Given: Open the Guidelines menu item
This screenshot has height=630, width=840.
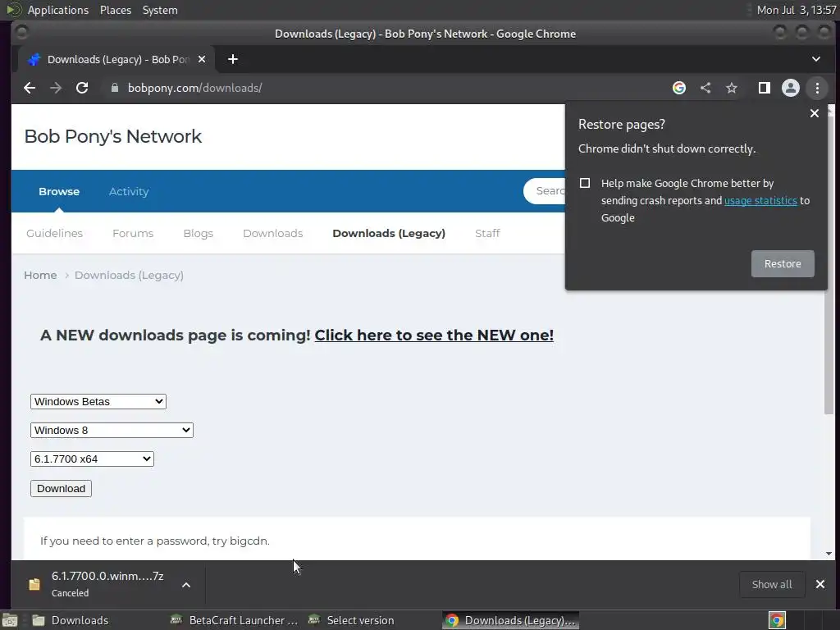Looking at the screenshot, I should tap(55, 233).
